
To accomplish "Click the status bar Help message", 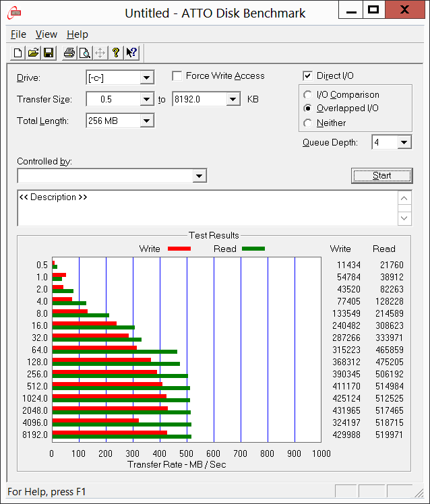I will 47,492.
